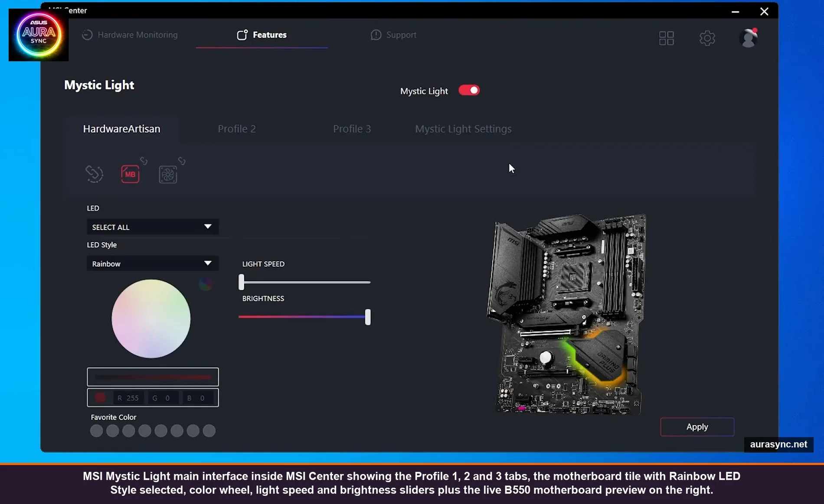Open the LED Style Rainbow dropdown
Viewport: 824px width, 504px height.
[x=152, y=263]
